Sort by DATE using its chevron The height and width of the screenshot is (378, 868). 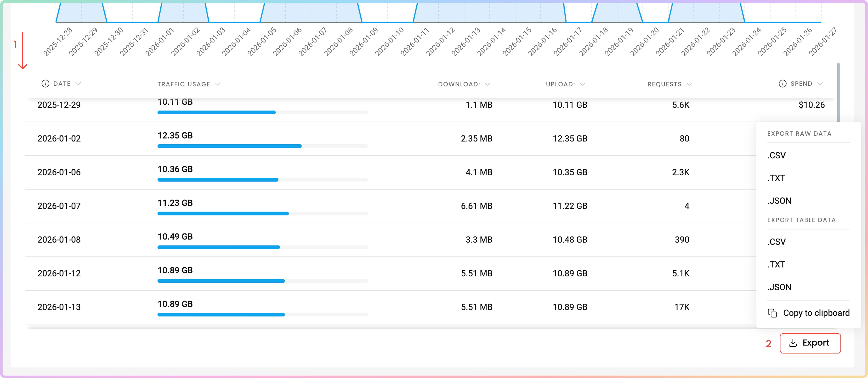click(x=78, y=84)
